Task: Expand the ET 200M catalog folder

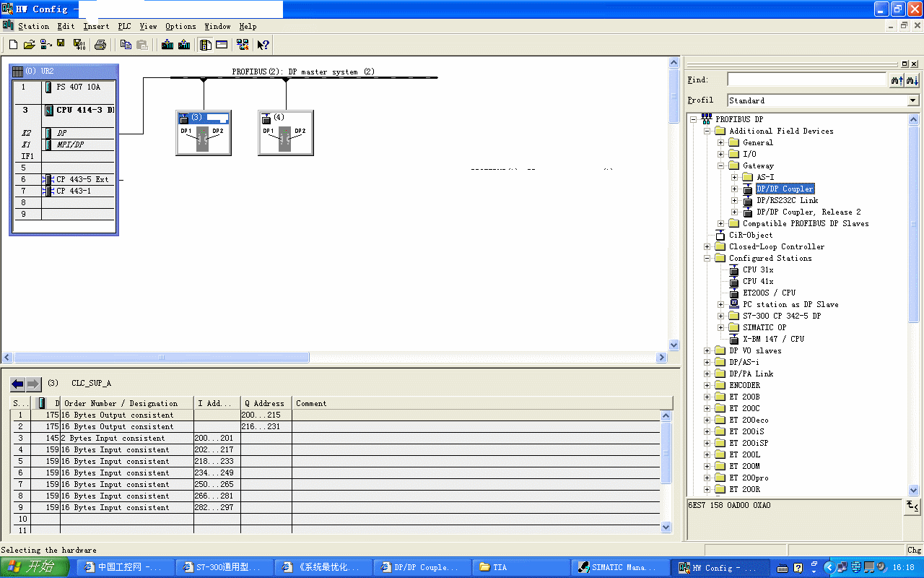Action: click(x=707, y=467)
